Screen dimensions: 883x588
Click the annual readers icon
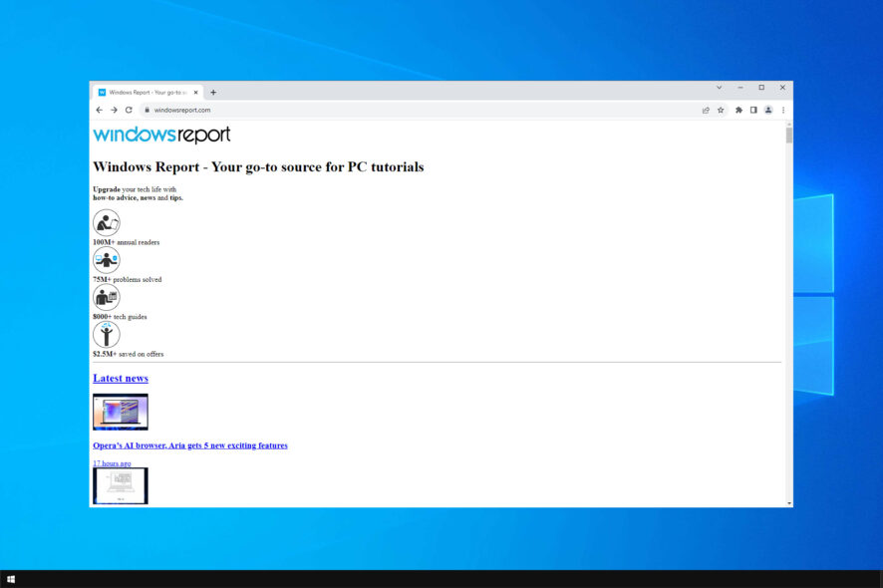pos(107,222)
